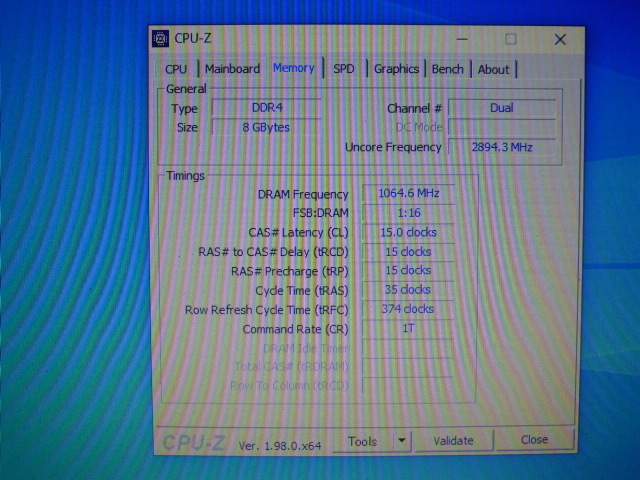Open the About tab
640x480 pixels.
tap(493, 69)
